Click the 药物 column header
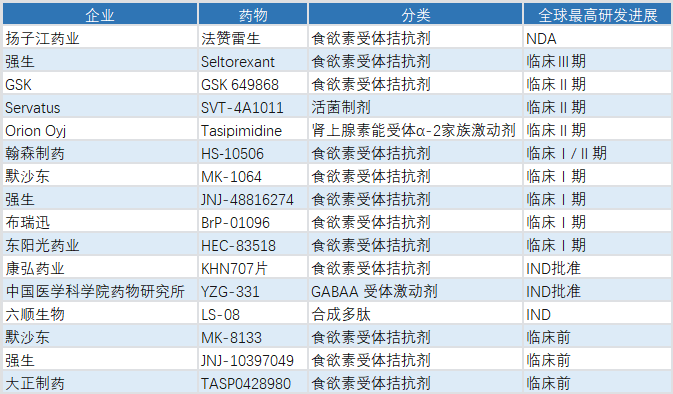 253,15
